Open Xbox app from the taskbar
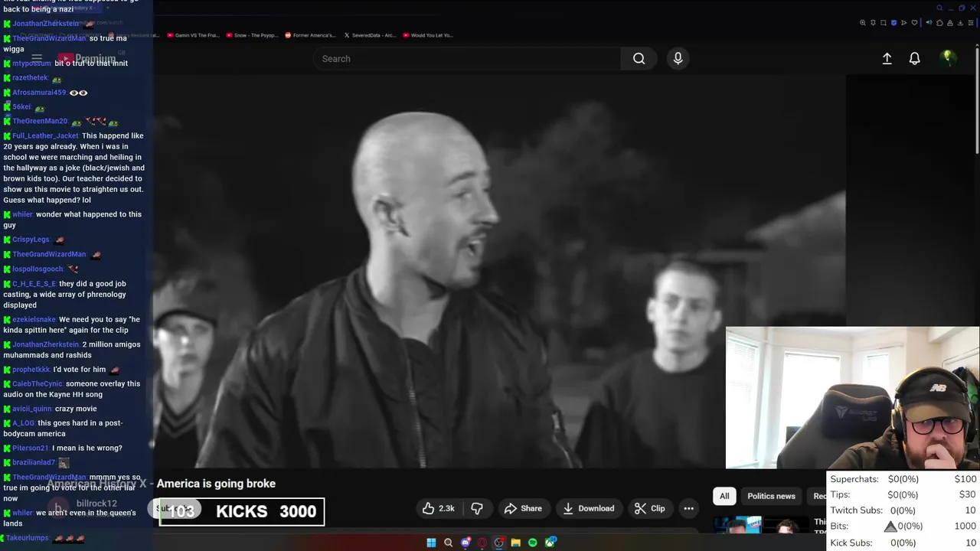980x551 pixels. tap(550, 543)
